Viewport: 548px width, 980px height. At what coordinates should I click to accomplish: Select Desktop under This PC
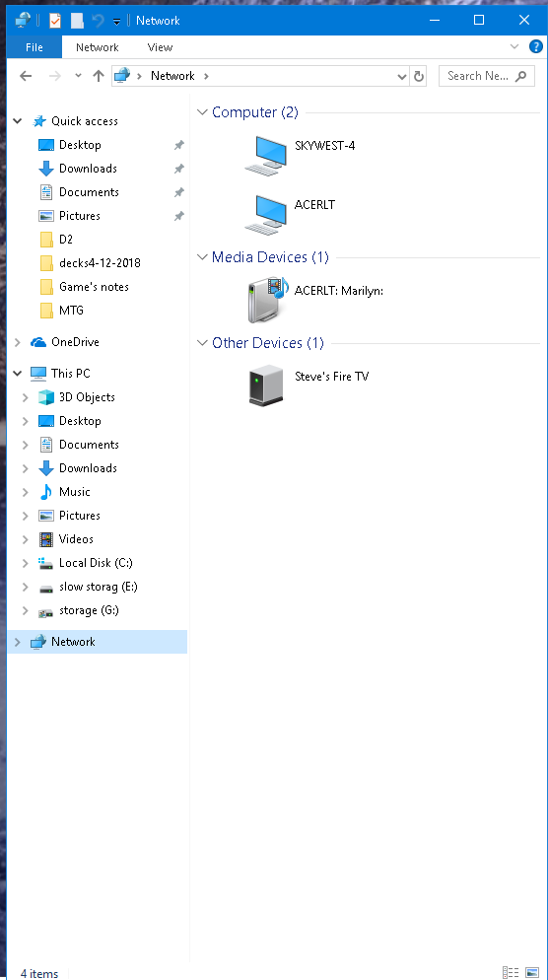(80, 421)
